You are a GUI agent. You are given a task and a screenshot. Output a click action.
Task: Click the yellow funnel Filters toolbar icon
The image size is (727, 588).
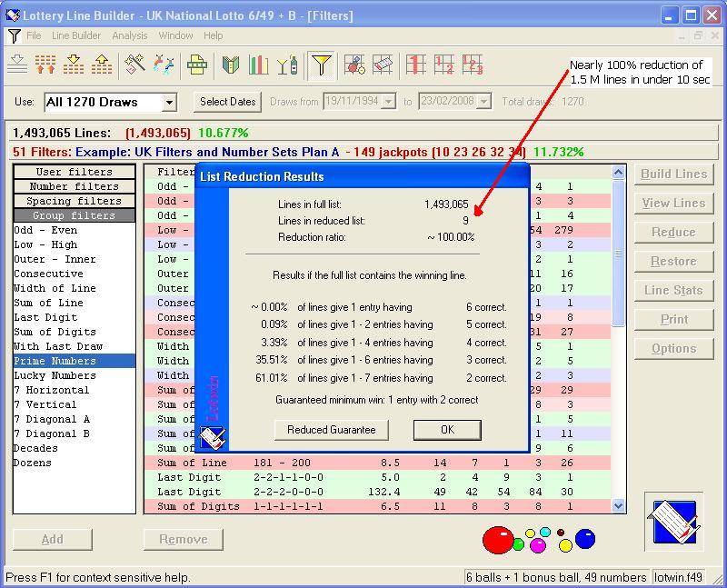point(321,65)
